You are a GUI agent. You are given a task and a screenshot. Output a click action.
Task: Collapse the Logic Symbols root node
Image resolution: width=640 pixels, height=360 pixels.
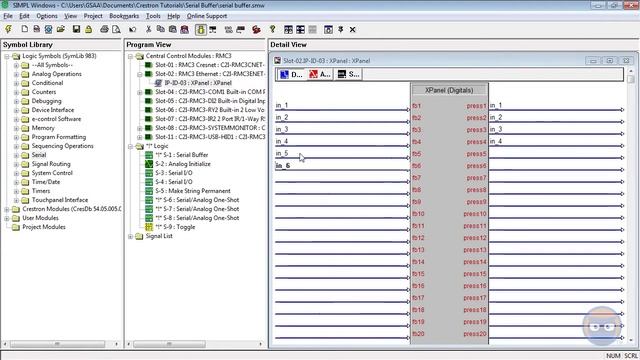pos(7,56)
